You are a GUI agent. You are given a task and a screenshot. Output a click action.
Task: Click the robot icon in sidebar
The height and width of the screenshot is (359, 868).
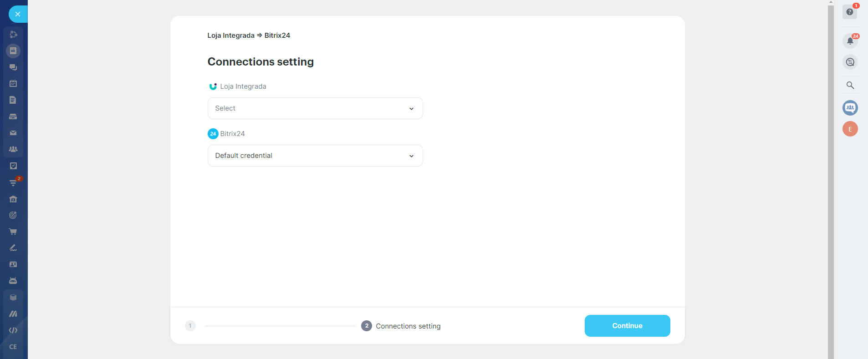click(x=13, y=281)
